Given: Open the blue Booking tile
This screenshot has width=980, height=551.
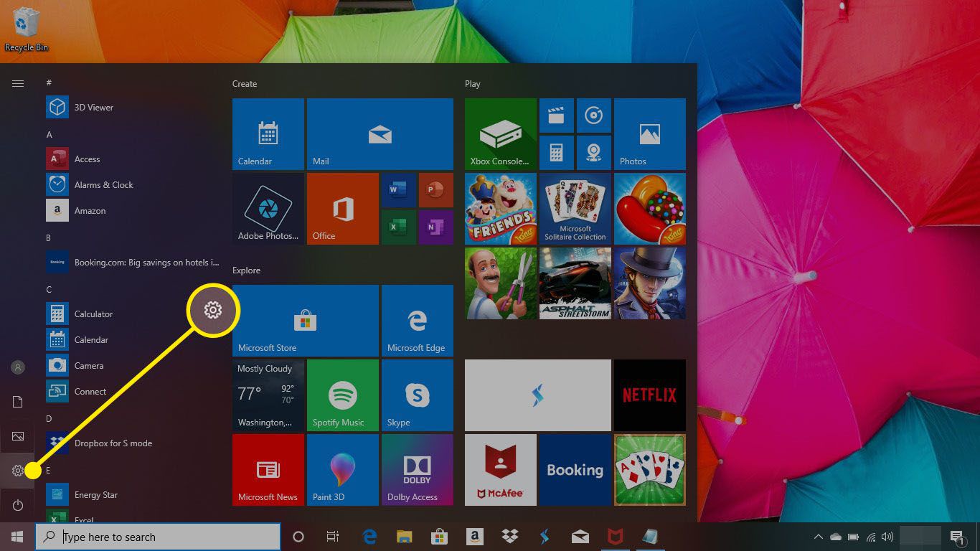Looking at the screenshot, I should (575, 469).
